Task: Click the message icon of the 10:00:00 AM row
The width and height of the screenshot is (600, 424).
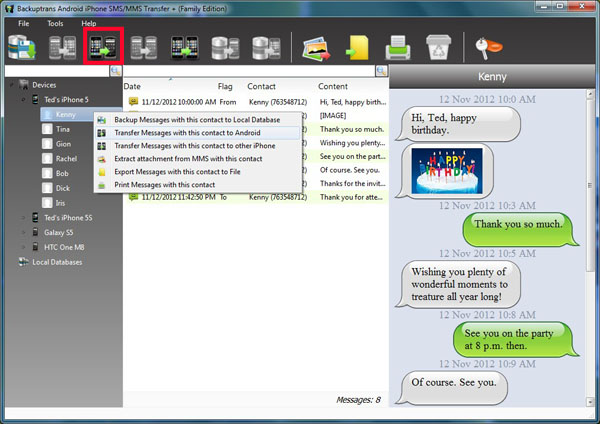Action: [x=133, y=102]
